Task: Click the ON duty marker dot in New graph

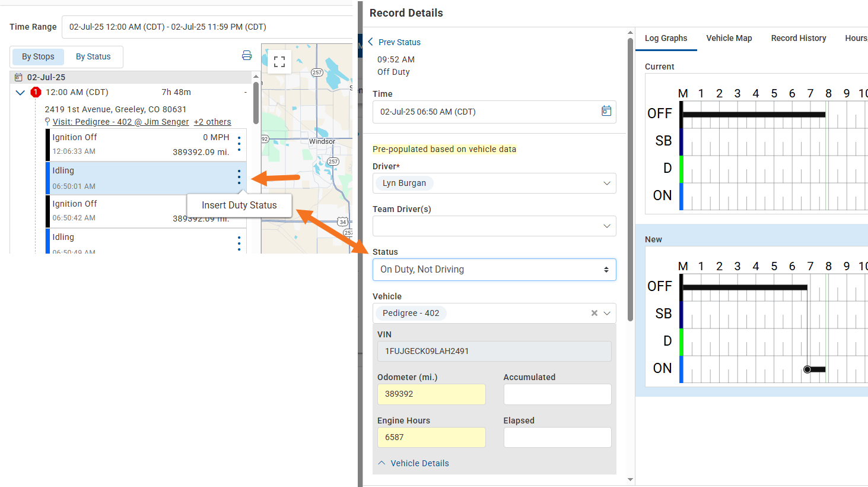Action: 807,369
